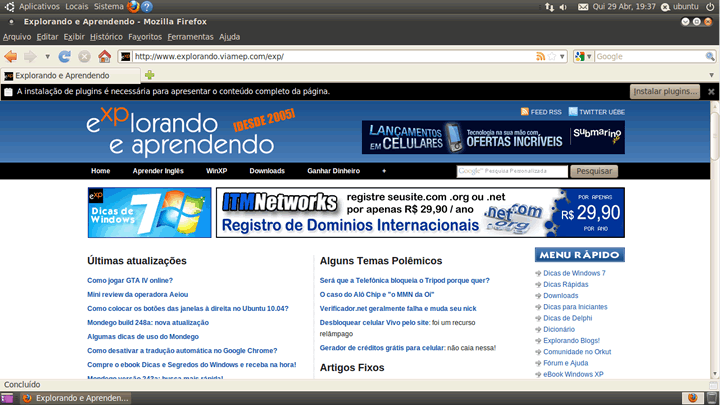Open the Arquivo menu
The height and width of the screenshot is (405, 720).
(17, 37)
